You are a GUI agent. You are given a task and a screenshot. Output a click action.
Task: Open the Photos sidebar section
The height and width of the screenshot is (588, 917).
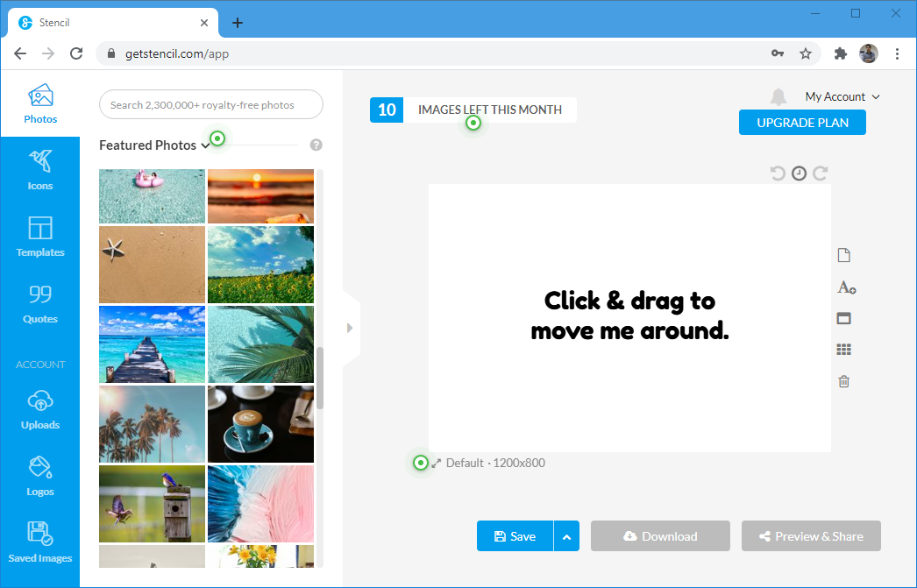(x=40, y=103)
